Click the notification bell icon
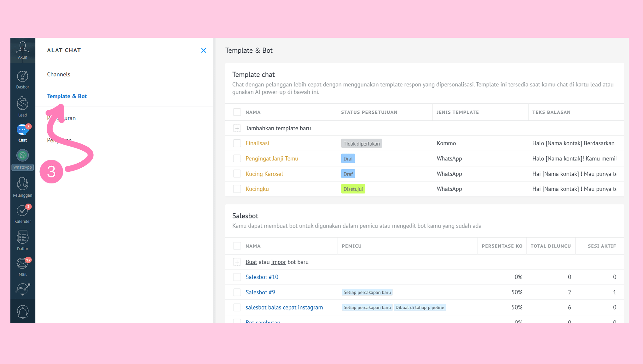 22,311
